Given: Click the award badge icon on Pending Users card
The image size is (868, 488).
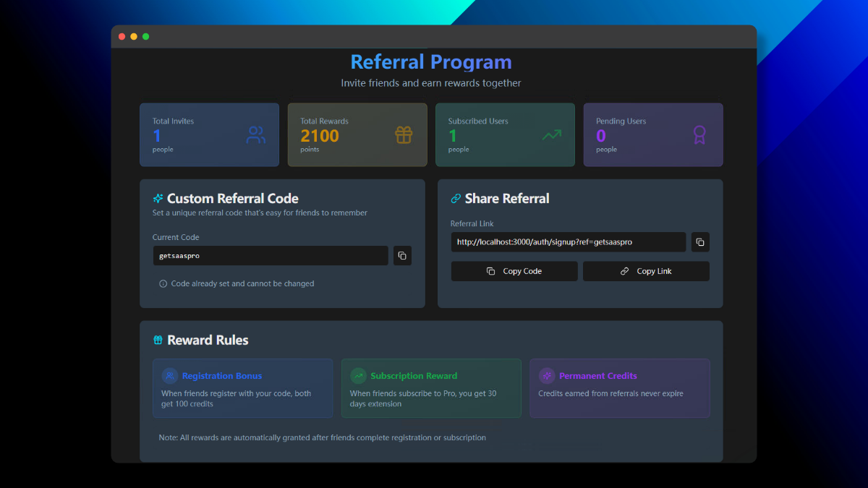Looking at the screenshot, I should (x=699, y=134).
